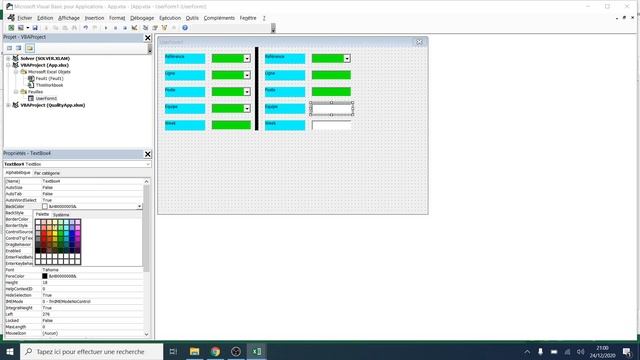Open File Explorer from the taskbar
640x360 pixels.
(x=195, y=351)
